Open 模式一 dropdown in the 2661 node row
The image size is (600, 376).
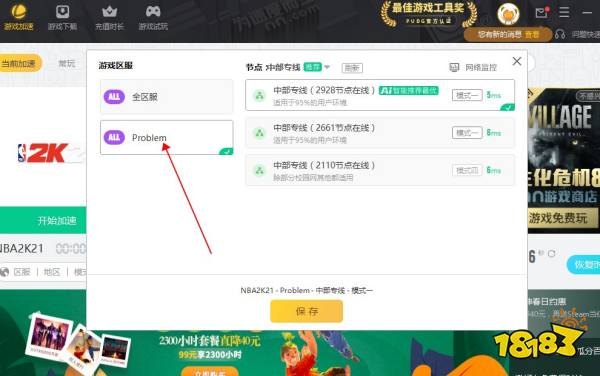467,133
